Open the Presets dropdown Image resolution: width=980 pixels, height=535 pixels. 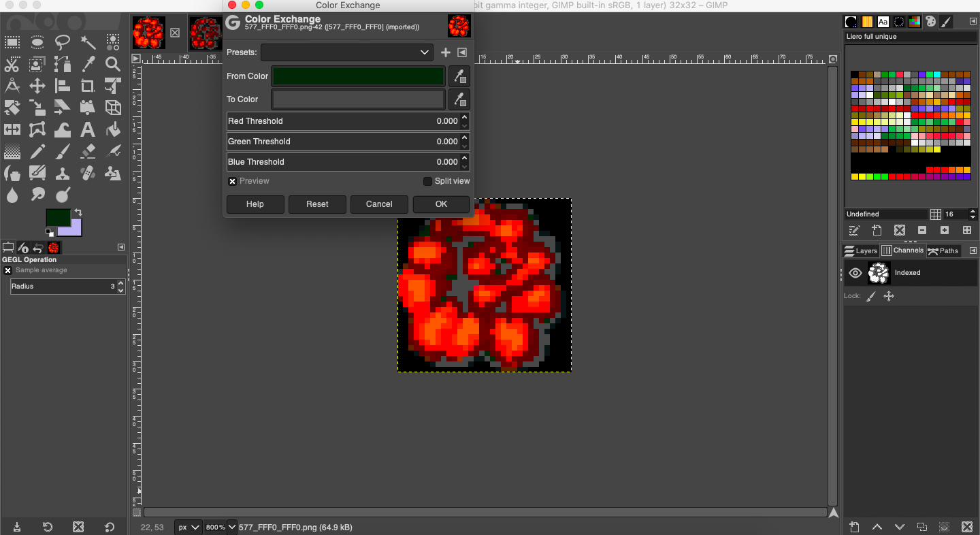[347, 52]
